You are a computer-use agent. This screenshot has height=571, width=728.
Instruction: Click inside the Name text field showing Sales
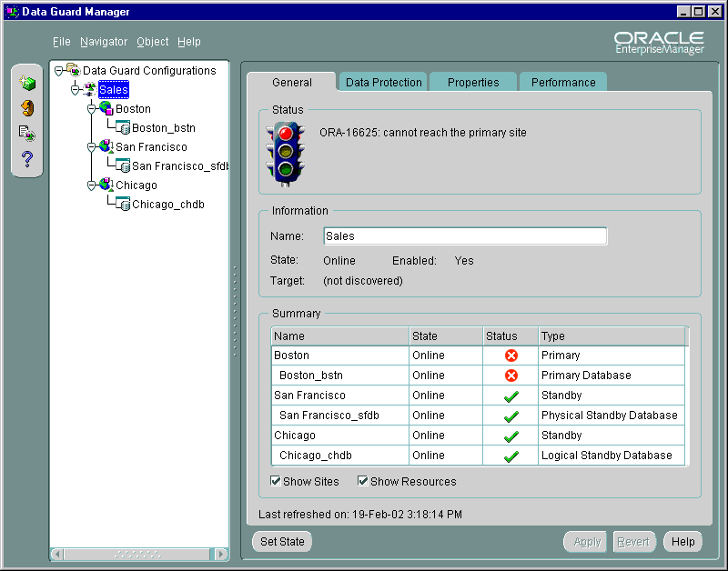pyautogui.click(x=464, y=235)
